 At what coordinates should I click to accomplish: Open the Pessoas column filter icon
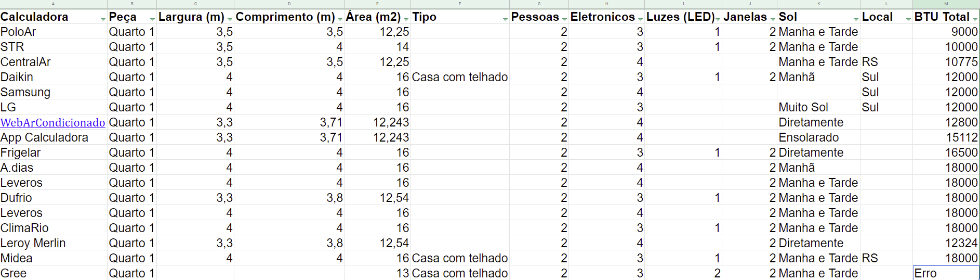[564, 20]
